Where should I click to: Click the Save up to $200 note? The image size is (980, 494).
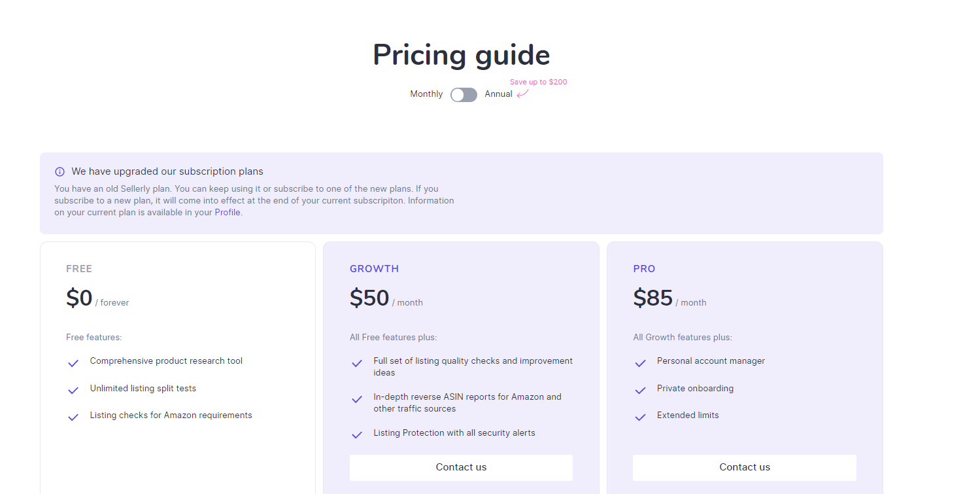click(x=538, y=82)
